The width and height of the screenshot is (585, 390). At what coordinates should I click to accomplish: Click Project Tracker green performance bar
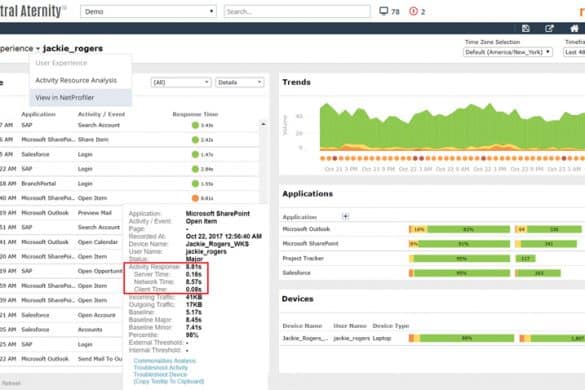coord(462,258)
